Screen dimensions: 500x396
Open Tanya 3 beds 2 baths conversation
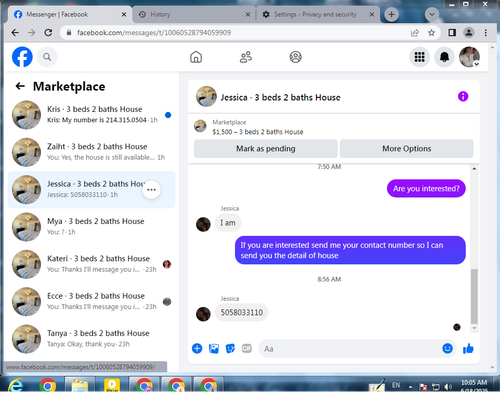[92, 339]
